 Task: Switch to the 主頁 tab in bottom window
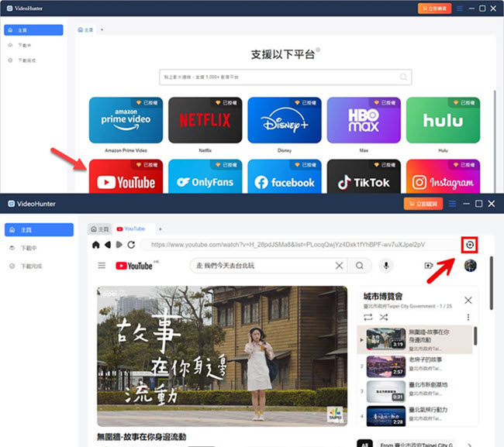click(100, 229)
